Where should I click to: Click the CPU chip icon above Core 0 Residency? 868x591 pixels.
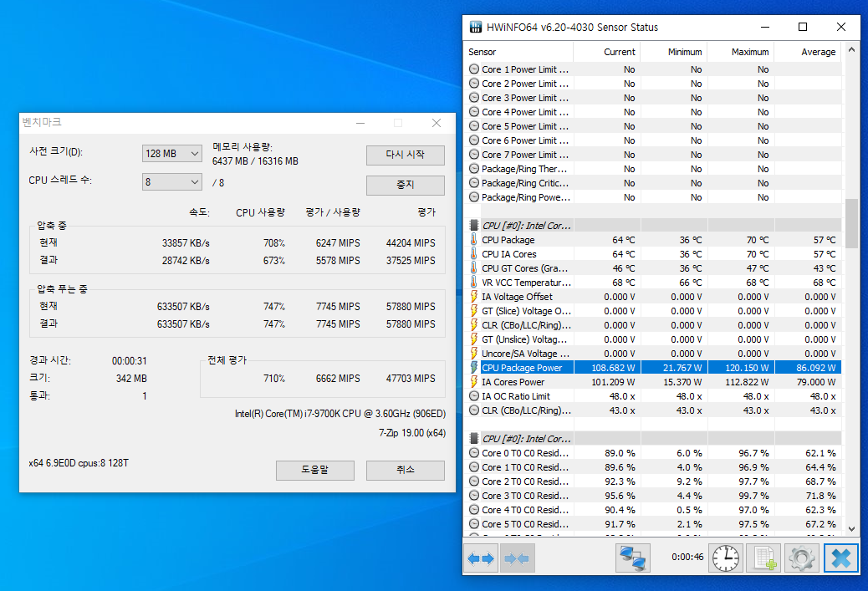[474, 438]
